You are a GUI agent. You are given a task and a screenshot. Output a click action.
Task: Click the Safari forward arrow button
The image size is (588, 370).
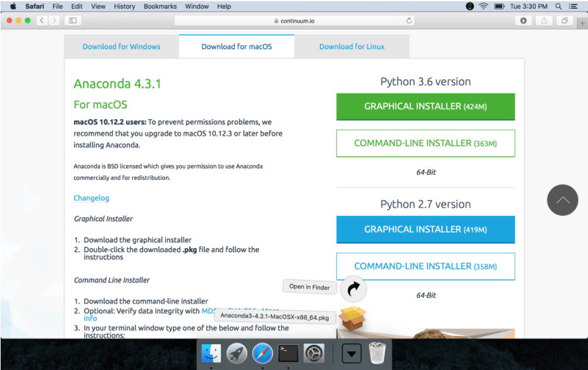pos(55,21)
